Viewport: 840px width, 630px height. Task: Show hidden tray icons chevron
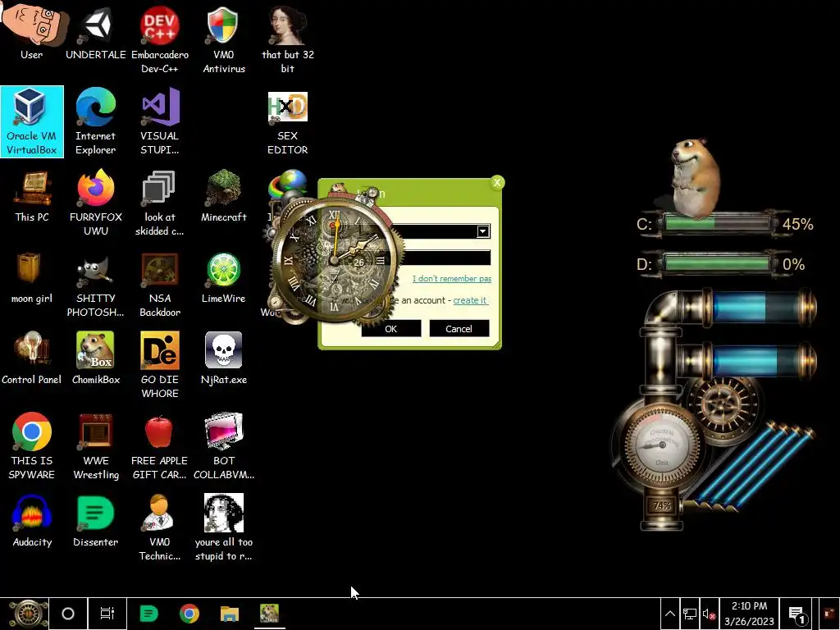click(x=669, y=614)
